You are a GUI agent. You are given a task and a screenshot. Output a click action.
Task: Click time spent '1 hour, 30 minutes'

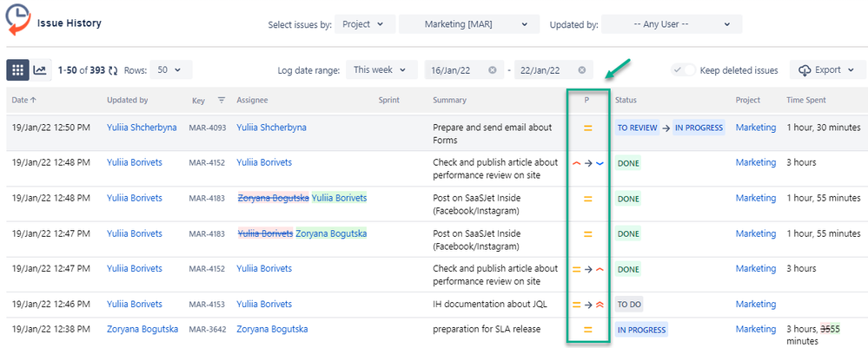(824, 128)
